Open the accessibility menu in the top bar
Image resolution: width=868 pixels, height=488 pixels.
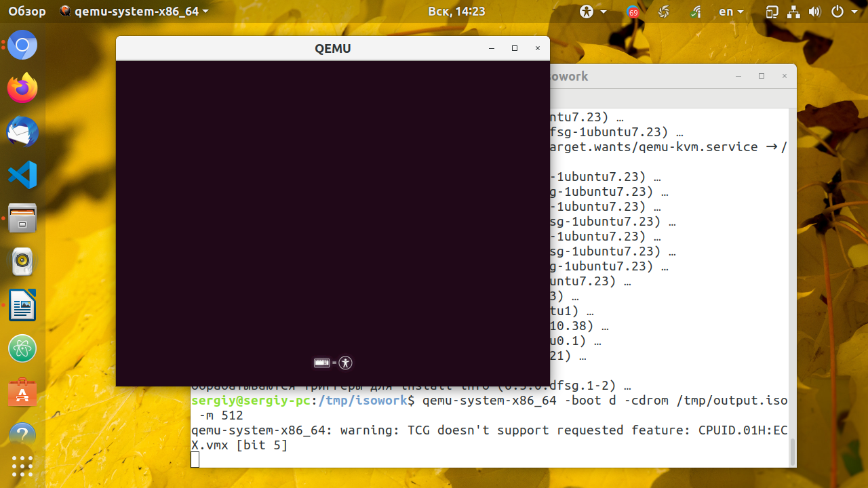tap(593, 12)
